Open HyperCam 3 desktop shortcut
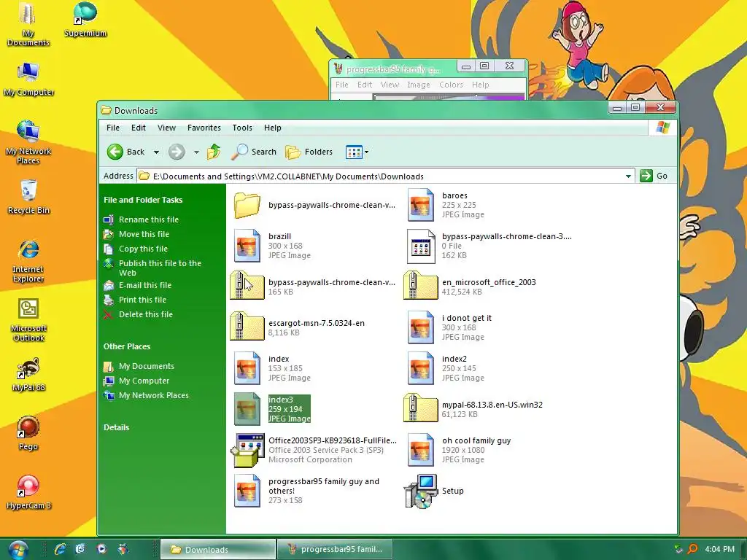Image resolution: width=747 pixels, height=560 pixels. click(28, 492)
